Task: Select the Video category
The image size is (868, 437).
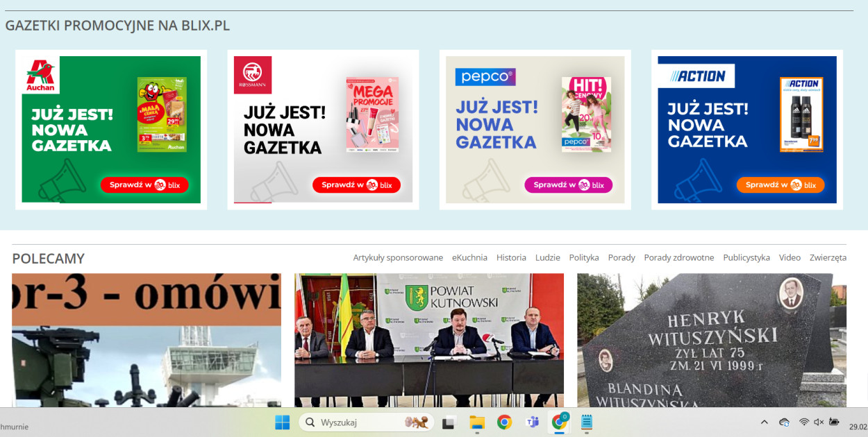Action: [790, 257]
